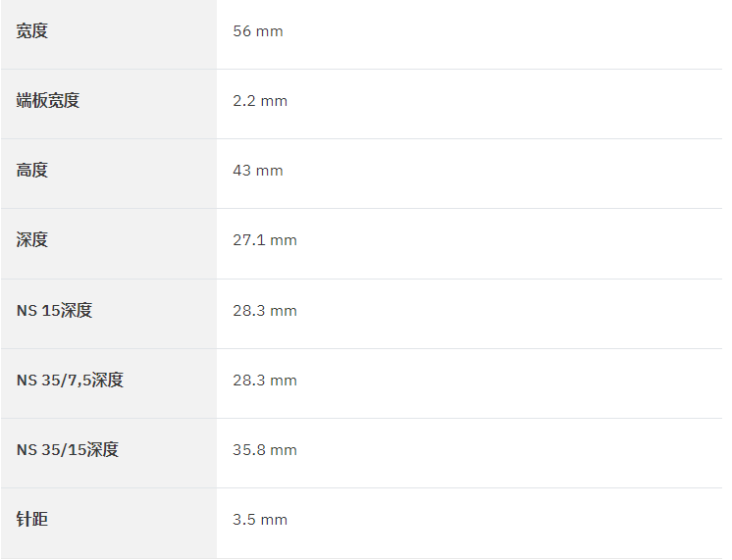Select the 35.8 mm value
This screenshot has width=732, height=560.
coord(265,449)
